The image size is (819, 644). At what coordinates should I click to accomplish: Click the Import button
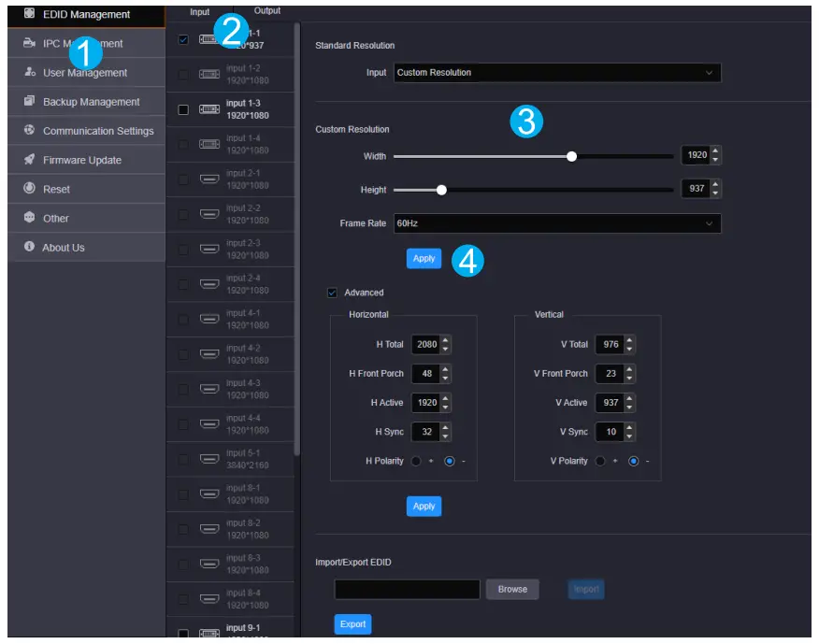click(x=585, y=590)
